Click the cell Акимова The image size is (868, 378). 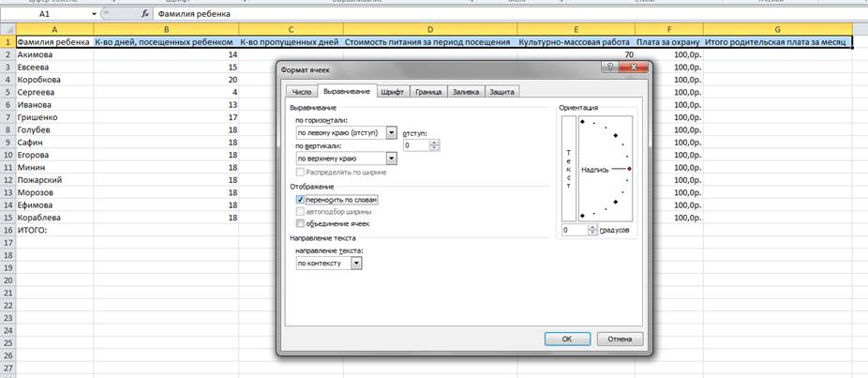click(54, 54)
